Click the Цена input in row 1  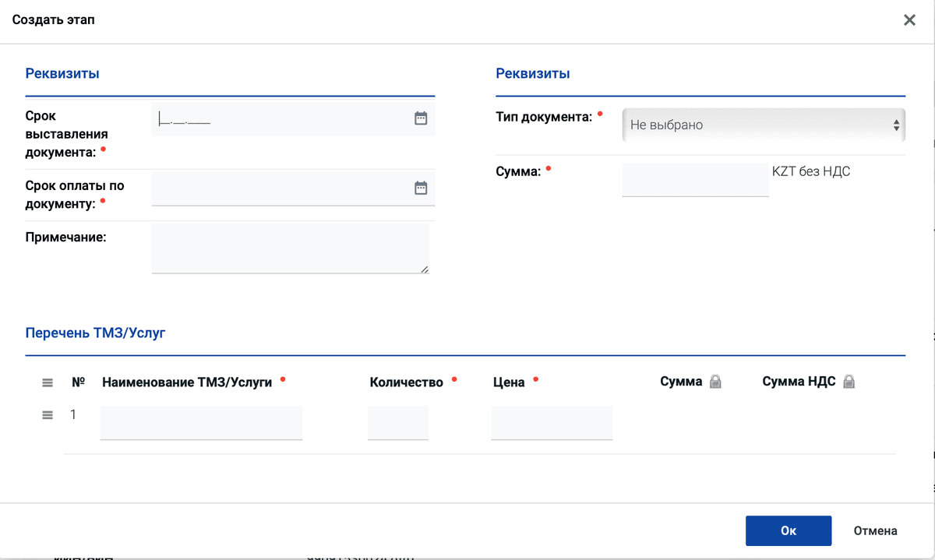pos(552,422)
